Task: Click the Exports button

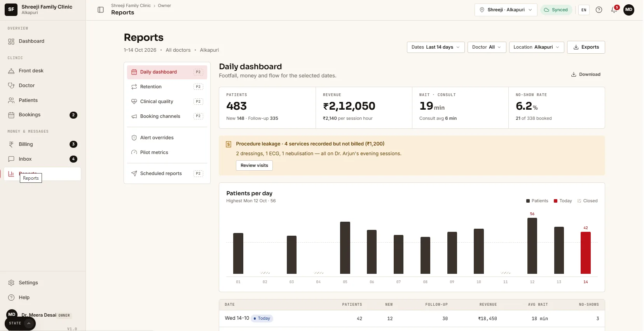Action: point(586,47)
